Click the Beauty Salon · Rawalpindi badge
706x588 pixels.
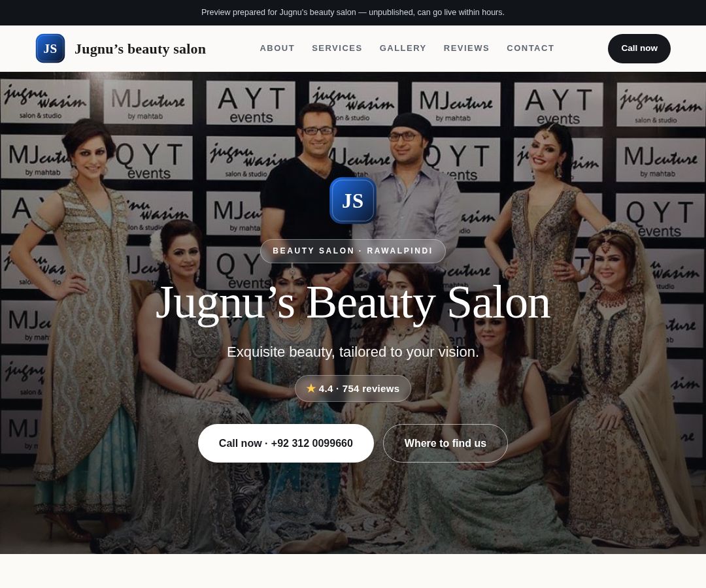pos(352,251)
